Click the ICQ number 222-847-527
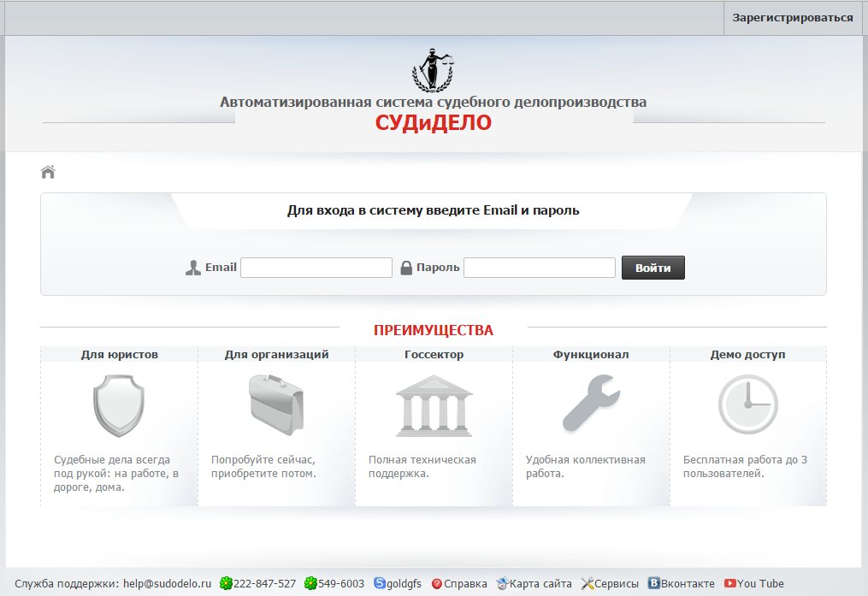Viewport: 868px width, 596px height. click(x=264, y=583)
